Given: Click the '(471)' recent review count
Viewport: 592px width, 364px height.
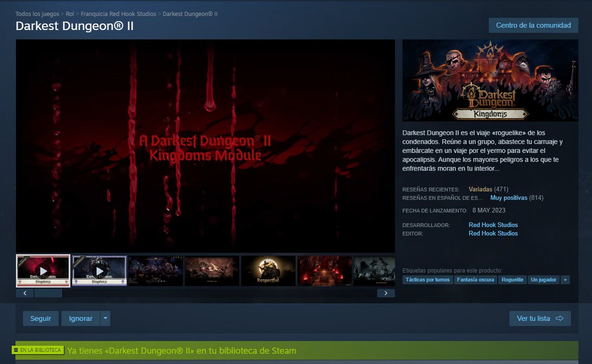Looking at the screenshot, I should (501, 189).
